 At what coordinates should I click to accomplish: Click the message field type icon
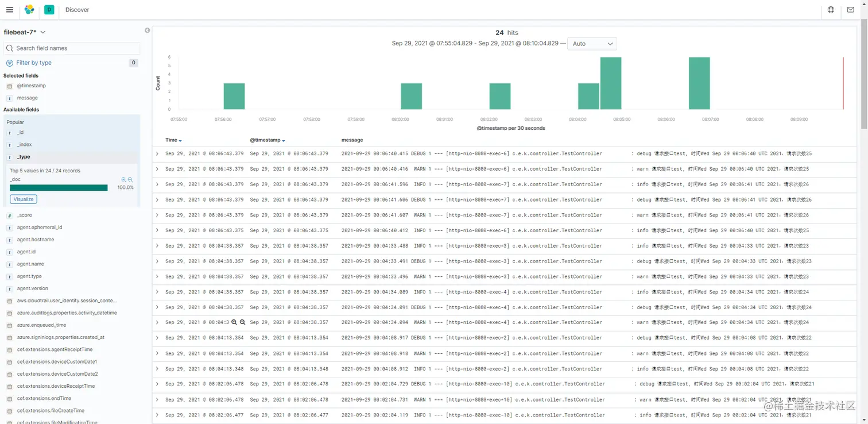(10, 98)
